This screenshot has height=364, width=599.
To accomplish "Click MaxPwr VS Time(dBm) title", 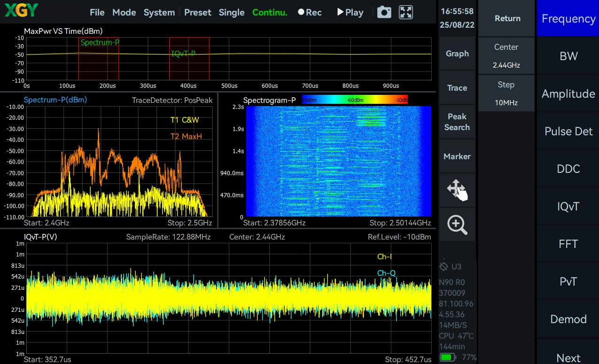I will point(63,31).
